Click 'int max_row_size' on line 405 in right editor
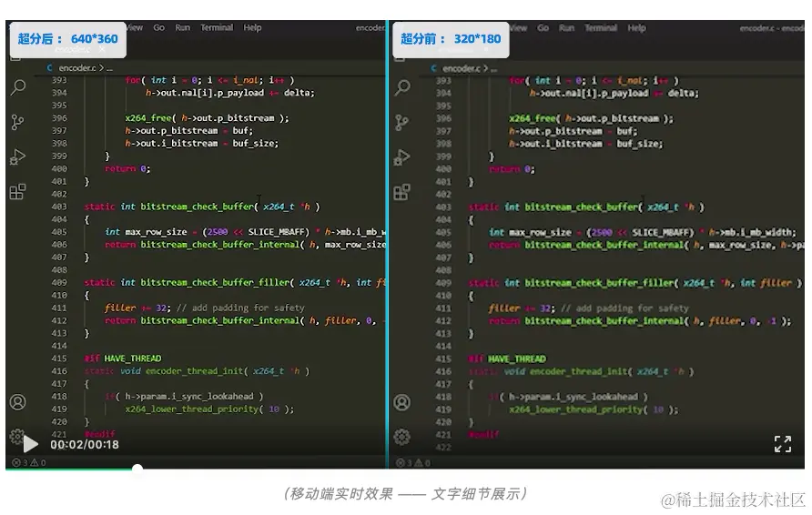Viewport: 812px width, 515px height. [x=531, y=232]
